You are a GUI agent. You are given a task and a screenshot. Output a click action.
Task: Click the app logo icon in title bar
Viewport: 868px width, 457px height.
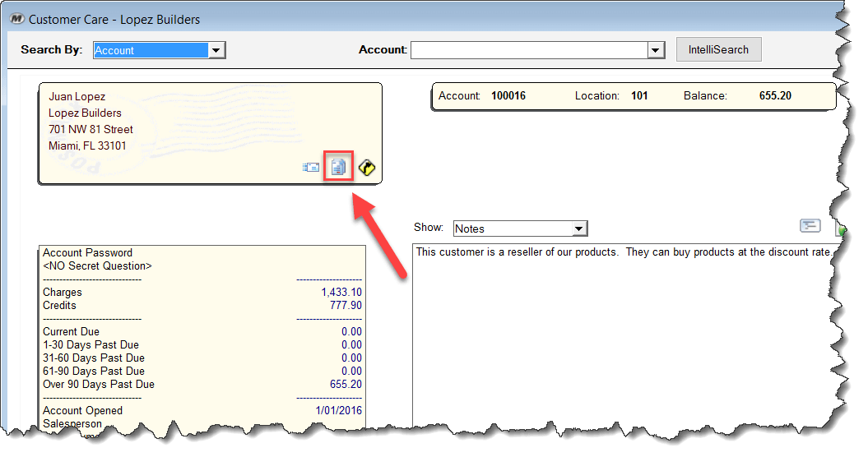tap(16, 19)
